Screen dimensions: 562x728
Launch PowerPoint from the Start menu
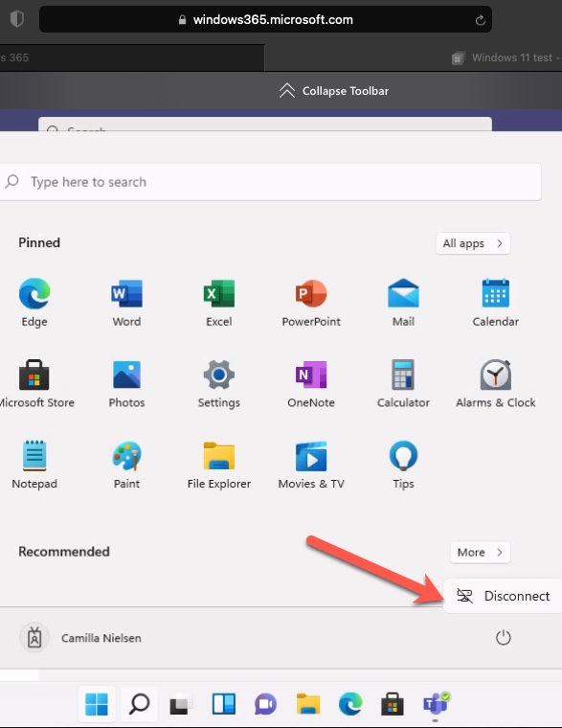click(311, 302)
